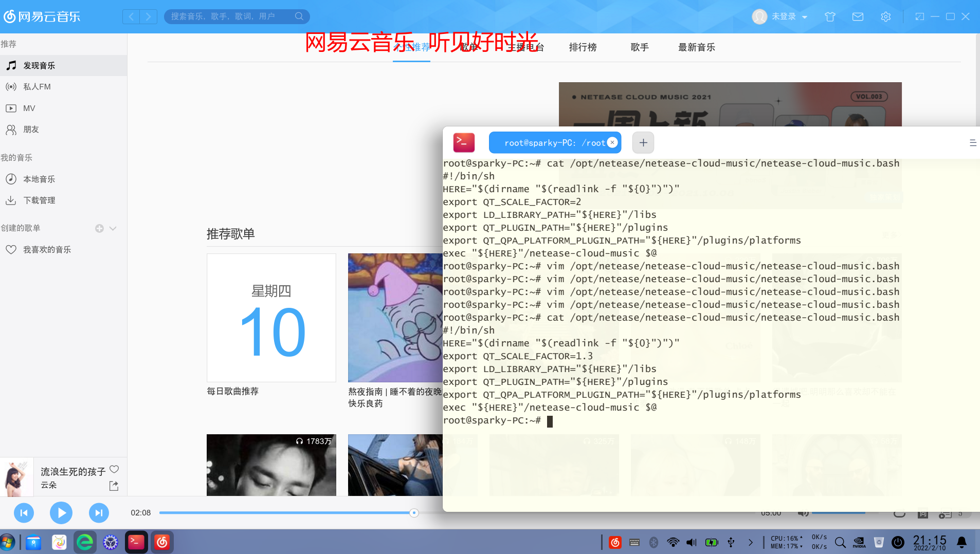This screenshot has width=980, height=554.
Task: Open the on-screen keyboard tray icon
Action: point(634,542)
